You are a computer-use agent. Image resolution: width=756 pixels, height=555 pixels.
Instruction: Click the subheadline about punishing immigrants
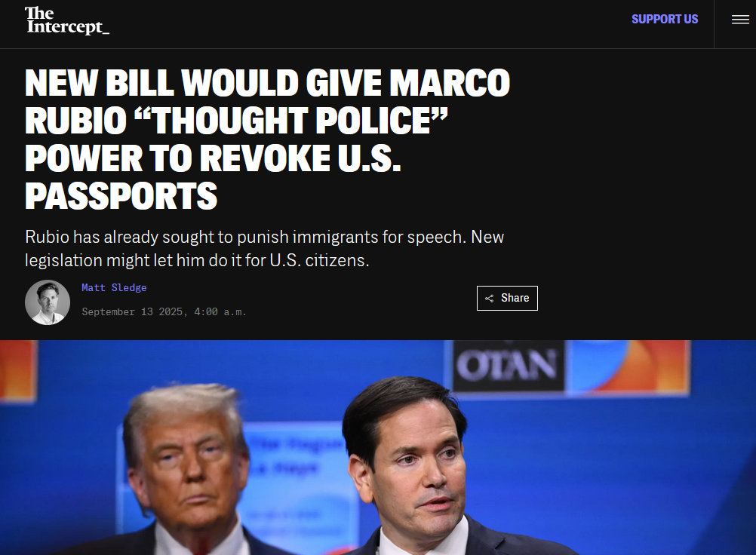pos(264,249)
